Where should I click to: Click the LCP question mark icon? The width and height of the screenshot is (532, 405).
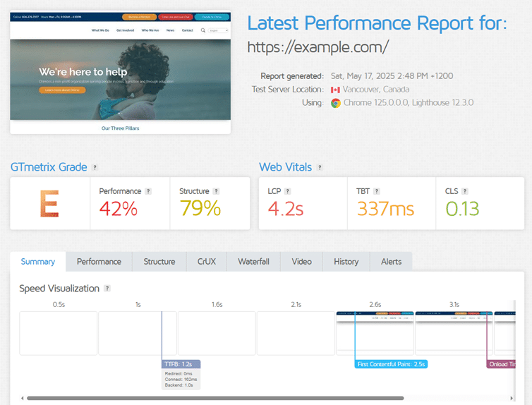287,191
